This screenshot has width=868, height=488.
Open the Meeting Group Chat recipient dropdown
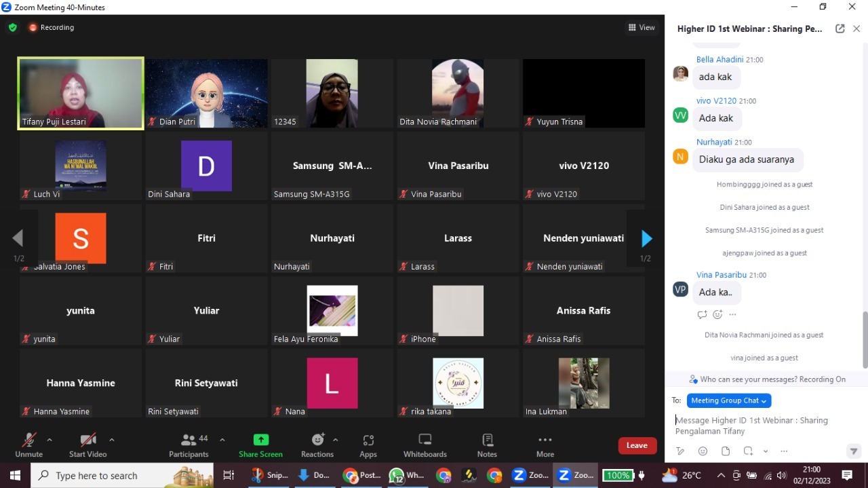728,400
